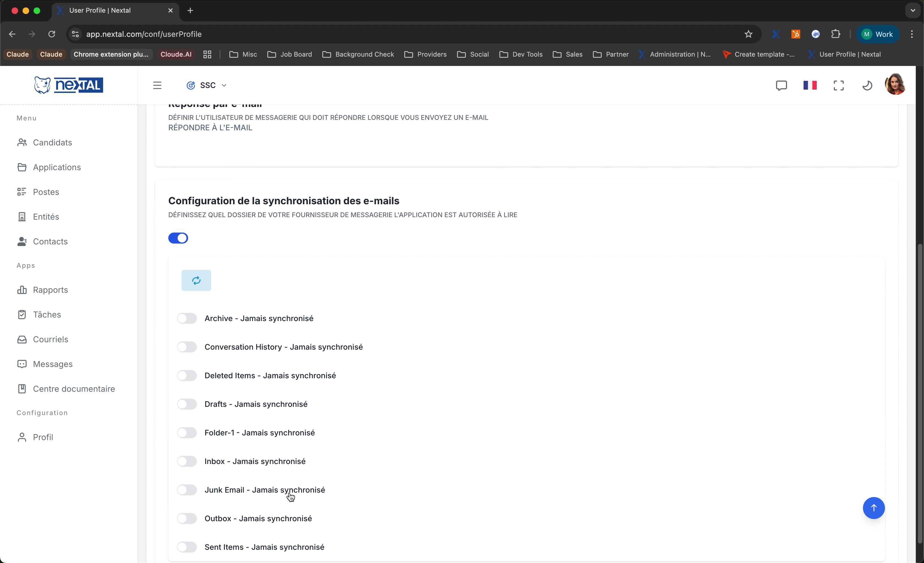Open Profil under Configuration
Screen dimensions: 924x563
43,437
